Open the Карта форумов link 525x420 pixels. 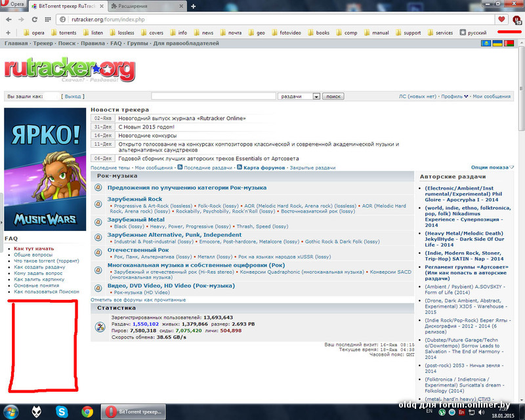pyautogui.click(x=264, y=167)
